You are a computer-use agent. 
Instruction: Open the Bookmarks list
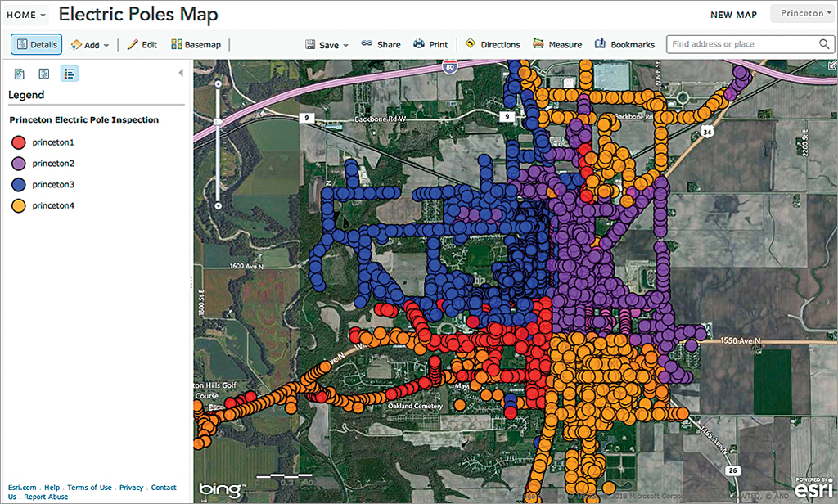pyautogui.click(x=624, y=44)
